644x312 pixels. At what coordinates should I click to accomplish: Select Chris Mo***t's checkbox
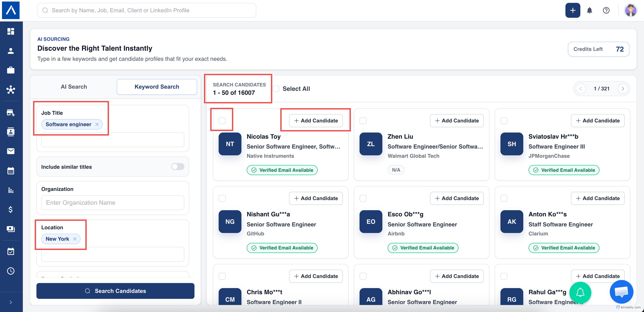tap(222, 276)
